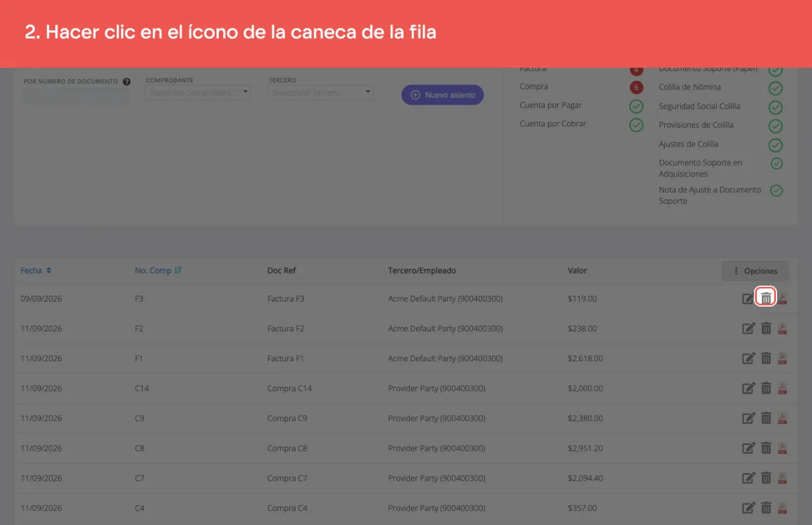This screenshot has width=812, height=525.
Task: Click the Doc Ref column header
Action: [x=282, y=270]
